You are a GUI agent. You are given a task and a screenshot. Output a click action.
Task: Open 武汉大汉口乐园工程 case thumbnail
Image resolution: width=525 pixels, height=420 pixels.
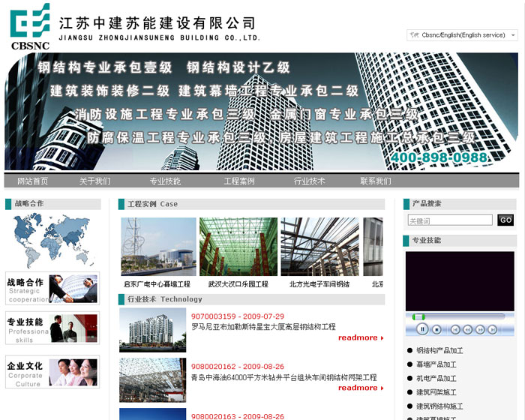click(238, 247)
